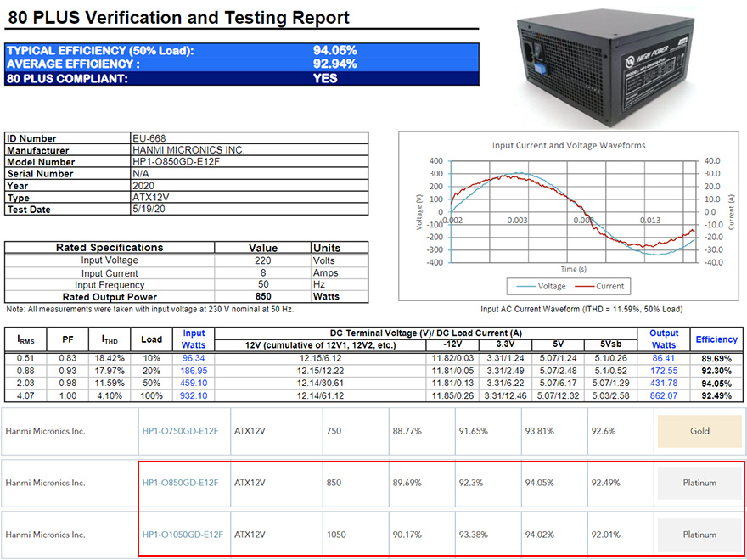Image resolution: width=747 pixels, height=560 pixels.
Task: Click the power supply product photo
Action: [x=608, y=67]
